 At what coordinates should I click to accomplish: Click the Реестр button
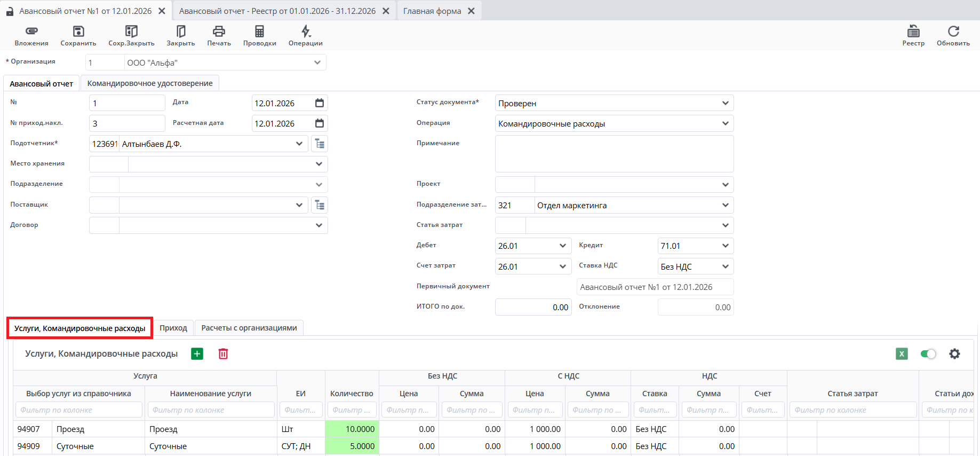tap(913, 35)
